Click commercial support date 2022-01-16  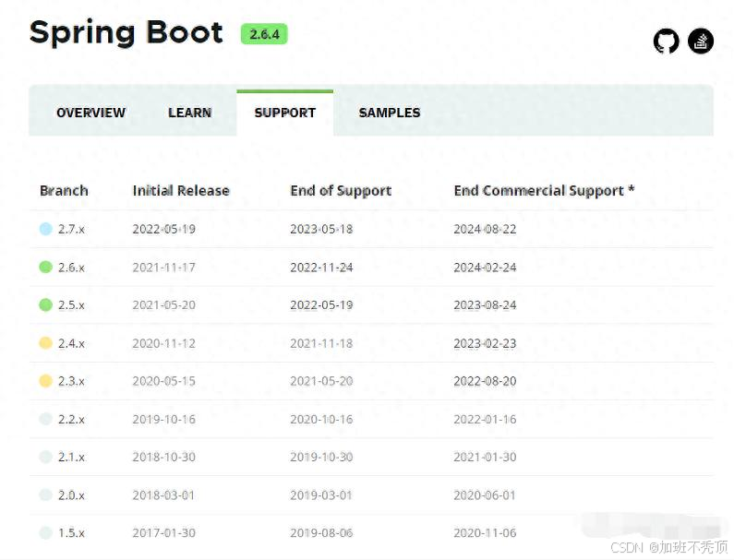point(485,419)
